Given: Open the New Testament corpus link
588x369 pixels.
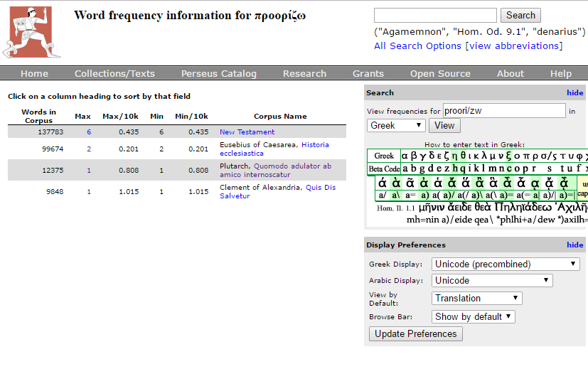Looking at the screenshot, I should click(x=247, y=132).
